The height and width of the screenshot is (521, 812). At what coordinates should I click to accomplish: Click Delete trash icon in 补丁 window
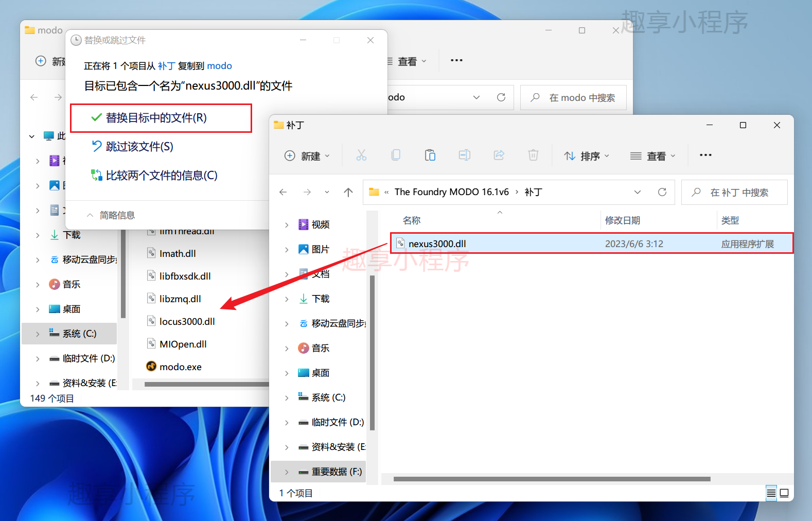534,155
